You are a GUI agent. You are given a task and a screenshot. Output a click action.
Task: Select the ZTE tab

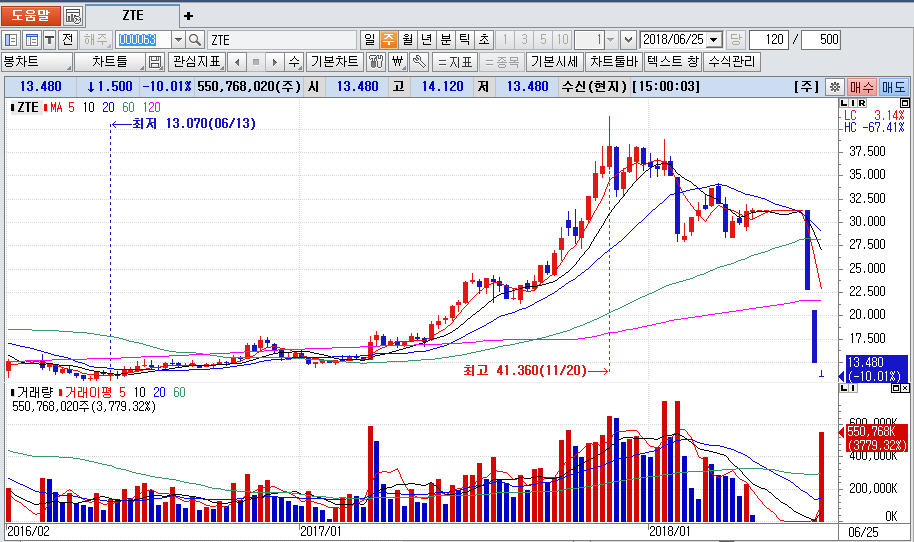[132, 16]
